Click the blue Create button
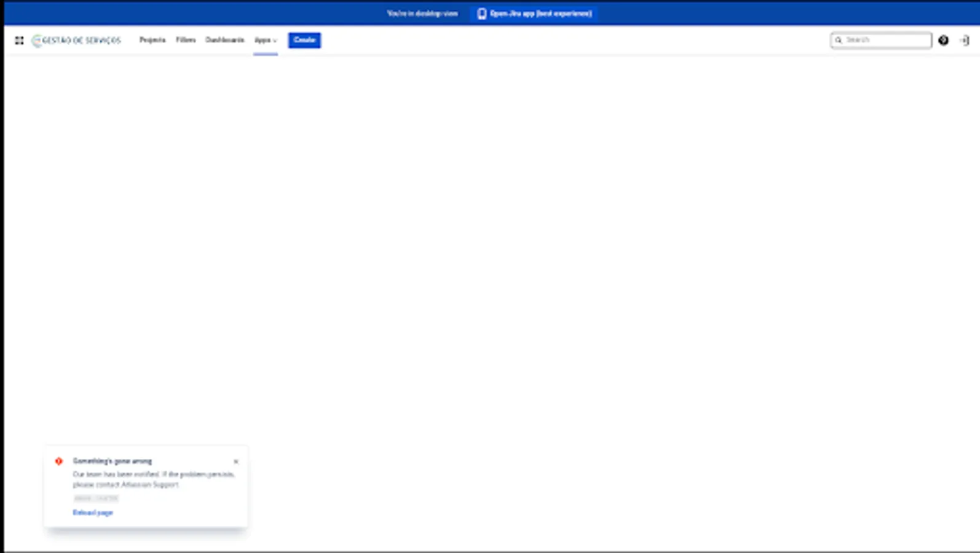The image size is (980, 553). [304, 40]
